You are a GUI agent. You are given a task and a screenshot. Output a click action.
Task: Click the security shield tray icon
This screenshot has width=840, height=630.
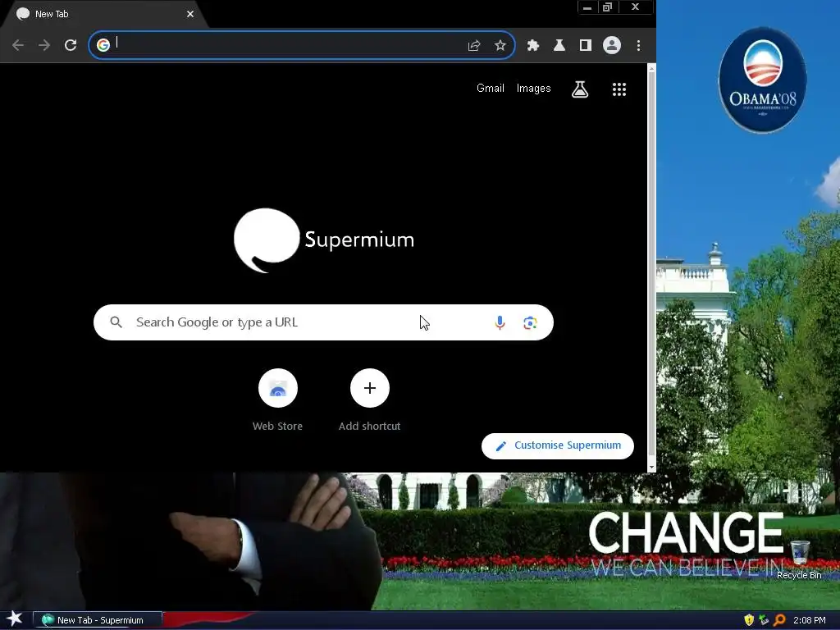point(749,620)
